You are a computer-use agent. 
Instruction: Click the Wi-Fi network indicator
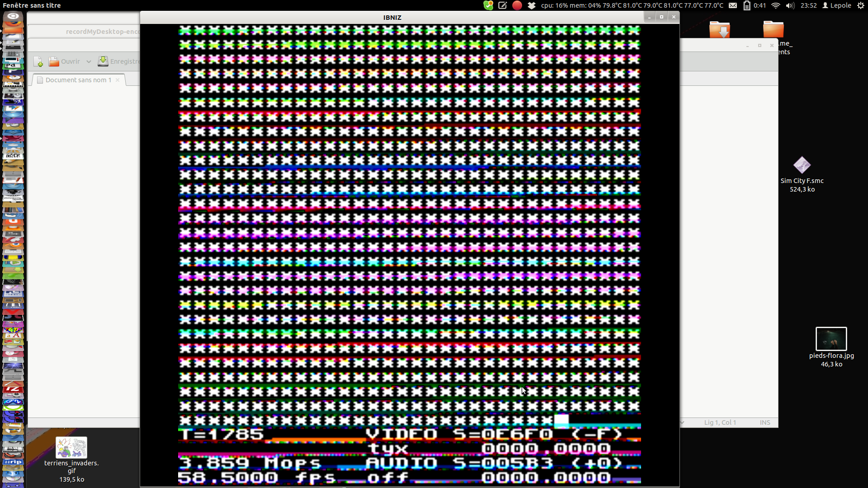pyautogui.click(x=776, y=5)
